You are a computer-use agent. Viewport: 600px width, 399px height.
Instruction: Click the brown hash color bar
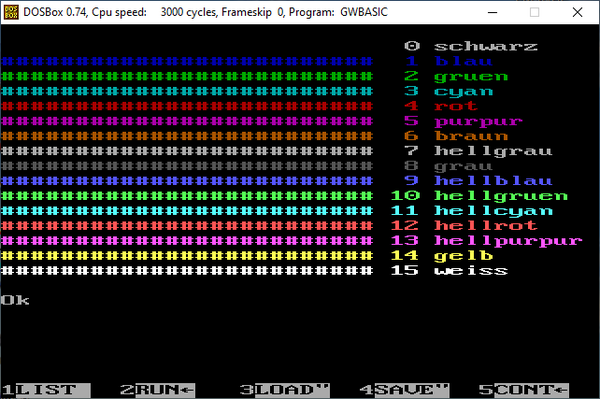point(187,136)
